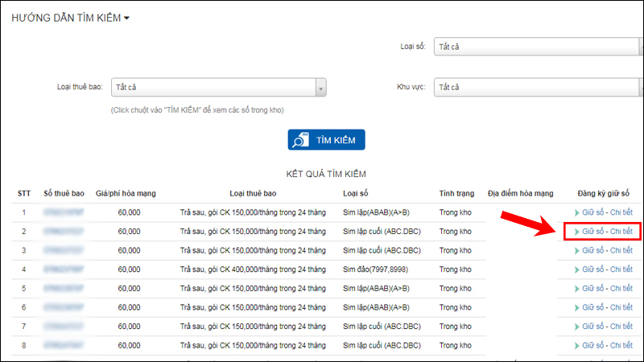The image size is (644, 362).
Task: Click the magnifier icon in TÌM KIẾM button
Action: coord(300,139)
